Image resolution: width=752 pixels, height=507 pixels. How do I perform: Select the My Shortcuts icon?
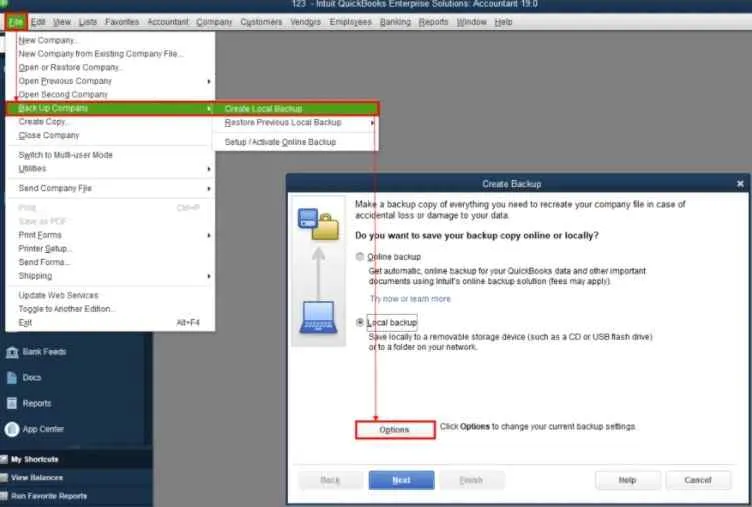coord(4,460)
